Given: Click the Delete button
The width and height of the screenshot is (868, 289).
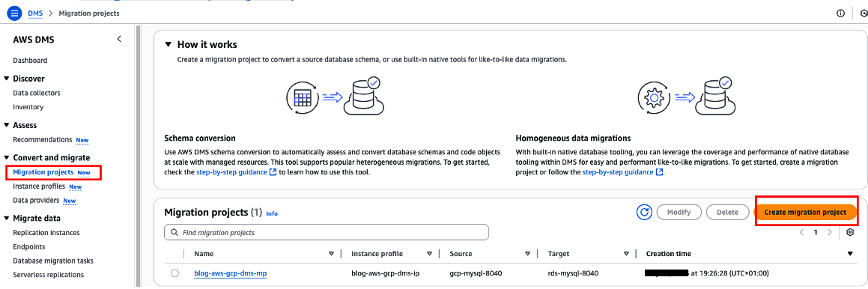Looking at the screenshot, I should [x=727, y=212].
